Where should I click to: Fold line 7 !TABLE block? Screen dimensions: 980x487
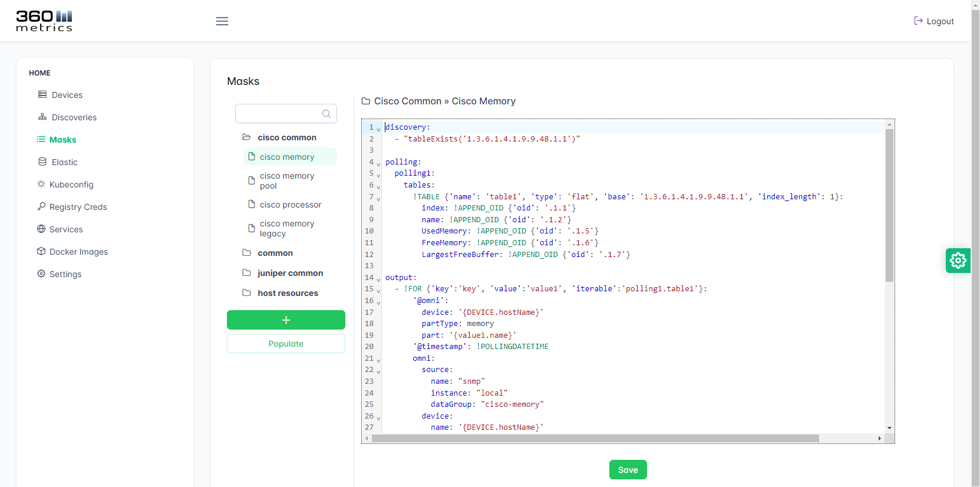tap(378, 199)
